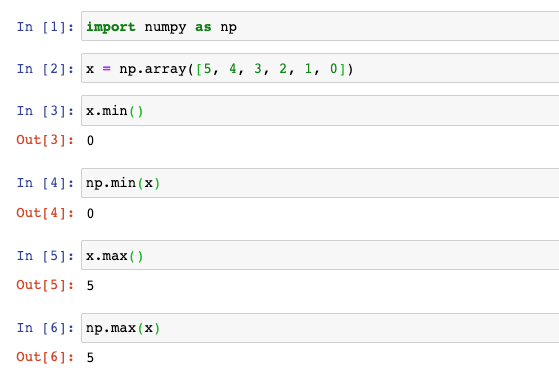559x370 pixels.
Task: Click the In [5]: prompt label
Action: pos(45,256)
